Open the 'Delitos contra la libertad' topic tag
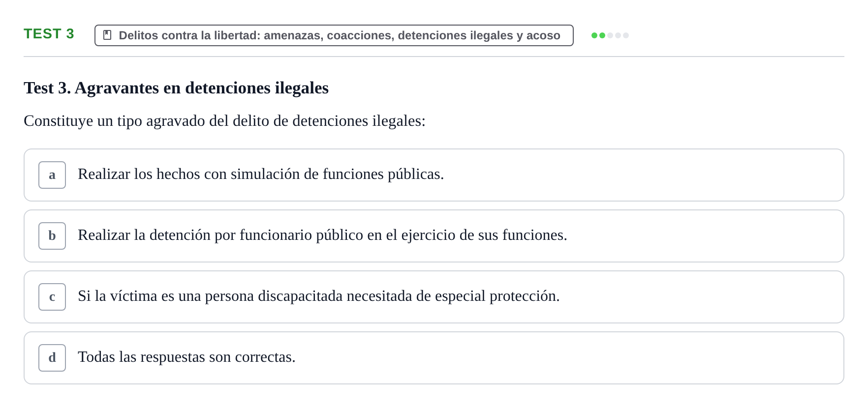The width and height of the screenshot is (868, 409). click(x=334, y=35)
